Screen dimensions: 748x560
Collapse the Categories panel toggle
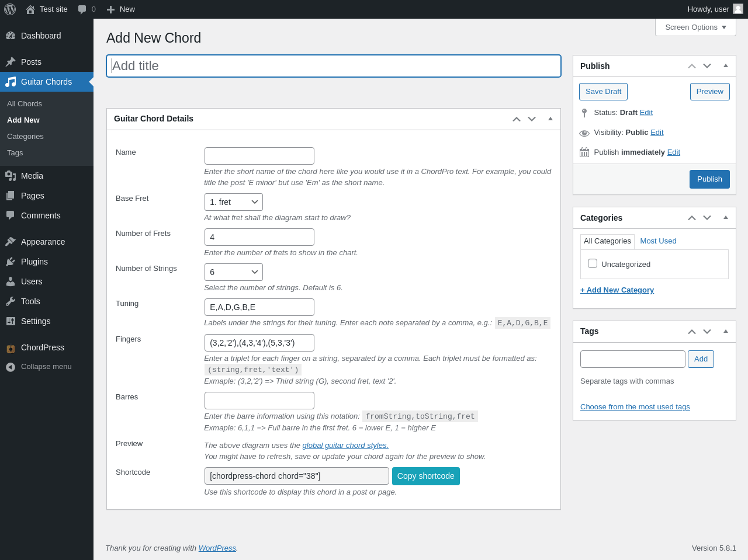pyautogui.click(x=726, y=218)
